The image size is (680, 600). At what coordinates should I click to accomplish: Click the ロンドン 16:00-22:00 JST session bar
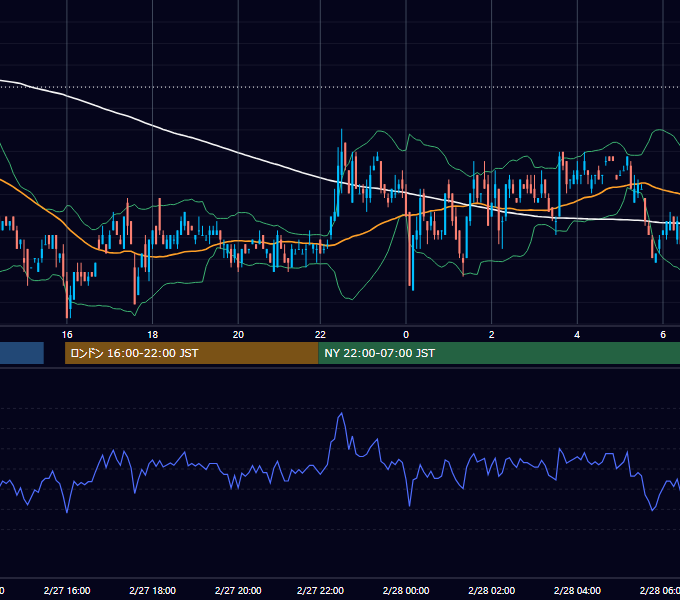(191, 353)
